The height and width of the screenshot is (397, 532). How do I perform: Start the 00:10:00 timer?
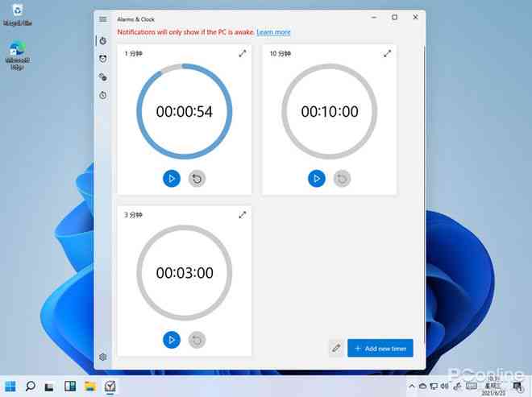tap(317, 178)
